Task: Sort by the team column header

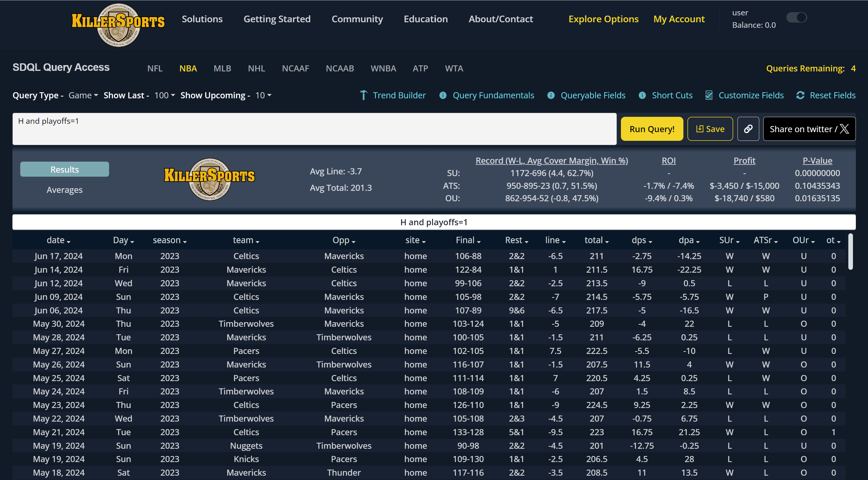Action: [246, 240]
